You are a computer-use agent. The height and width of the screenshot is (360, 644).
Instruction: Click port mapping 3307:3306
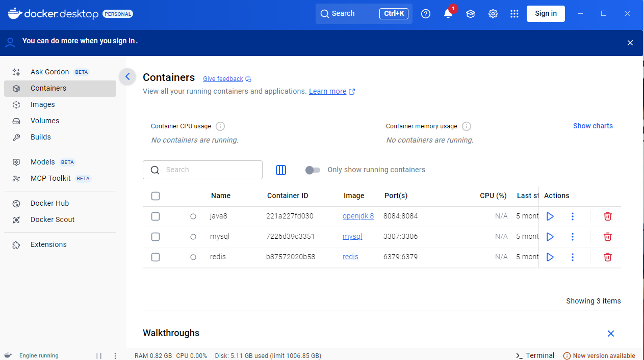400,237
